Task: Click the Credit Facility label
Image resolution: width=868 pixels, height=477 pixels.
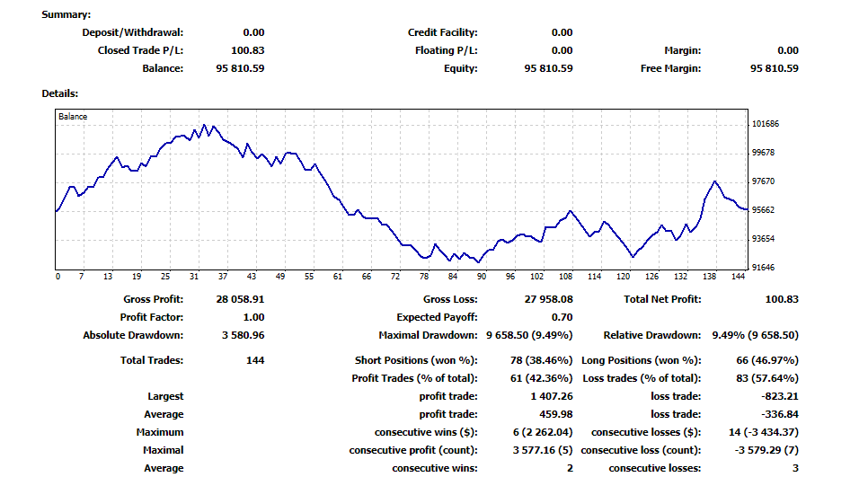Action: coord(442,32)
